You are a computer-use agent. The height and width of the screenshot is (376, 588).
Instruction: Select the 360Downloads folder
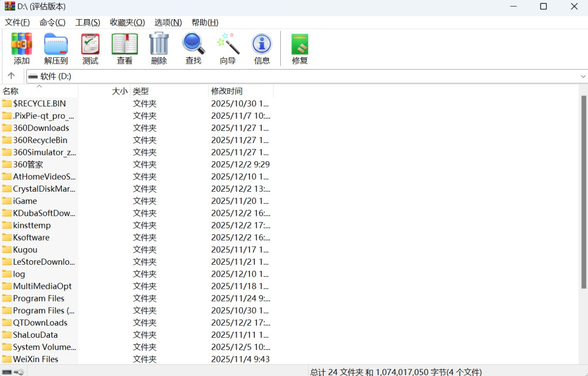coord(39,127)
